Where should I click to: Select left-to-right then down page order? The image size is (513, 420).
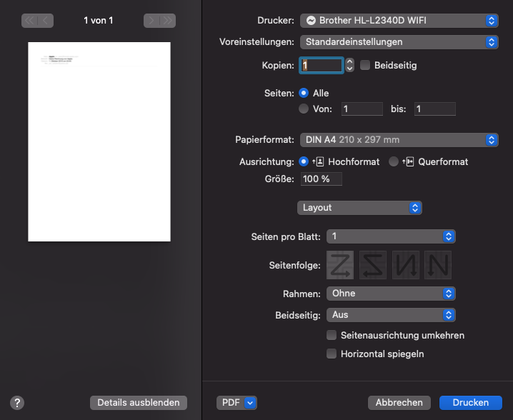pyautogui.click(x=340, y=265)
